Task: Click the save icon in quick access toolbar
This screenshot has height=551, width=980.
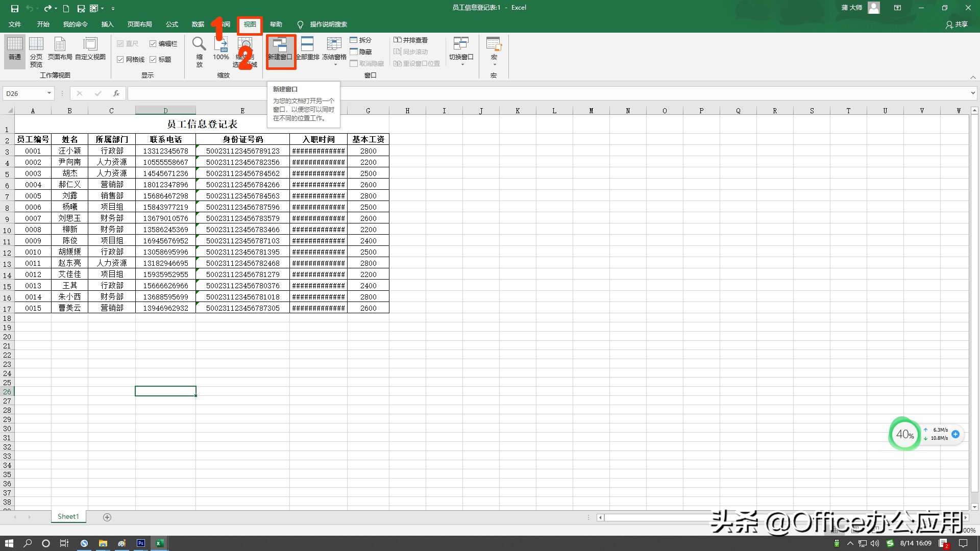Action: click(x=15, y=8)
